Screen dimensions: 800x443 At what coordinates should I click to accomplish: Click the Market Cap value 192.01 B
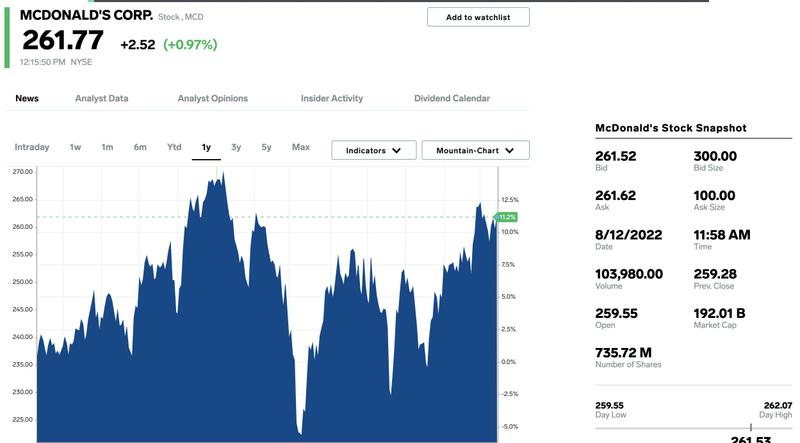[x=719, y=313]
